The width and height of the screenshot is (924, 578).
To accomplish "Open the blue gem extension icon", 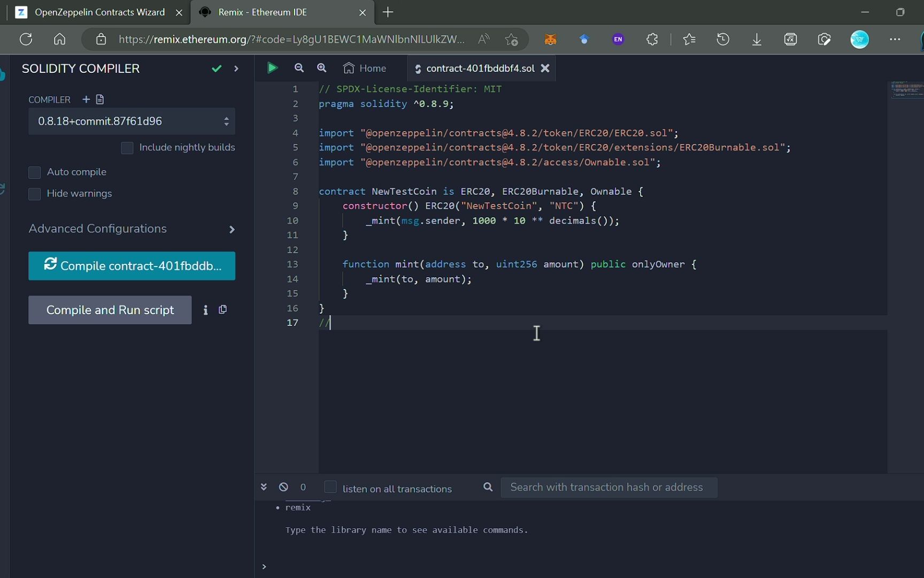I will click(x=584, y=39).
